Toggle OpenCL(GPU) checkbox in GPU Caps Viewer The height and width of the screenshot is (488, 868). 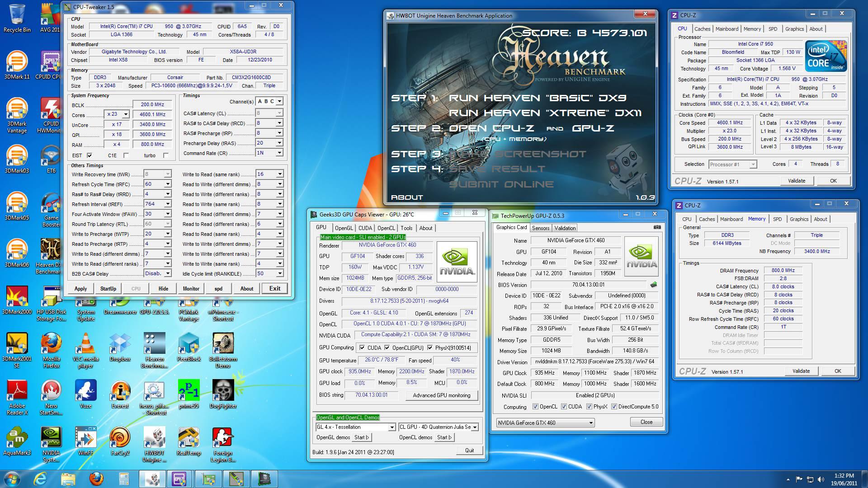387,347
